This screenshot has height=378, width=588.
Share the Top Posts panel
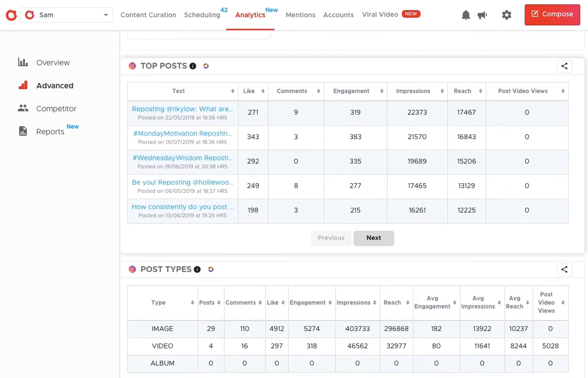pos(564,66)
